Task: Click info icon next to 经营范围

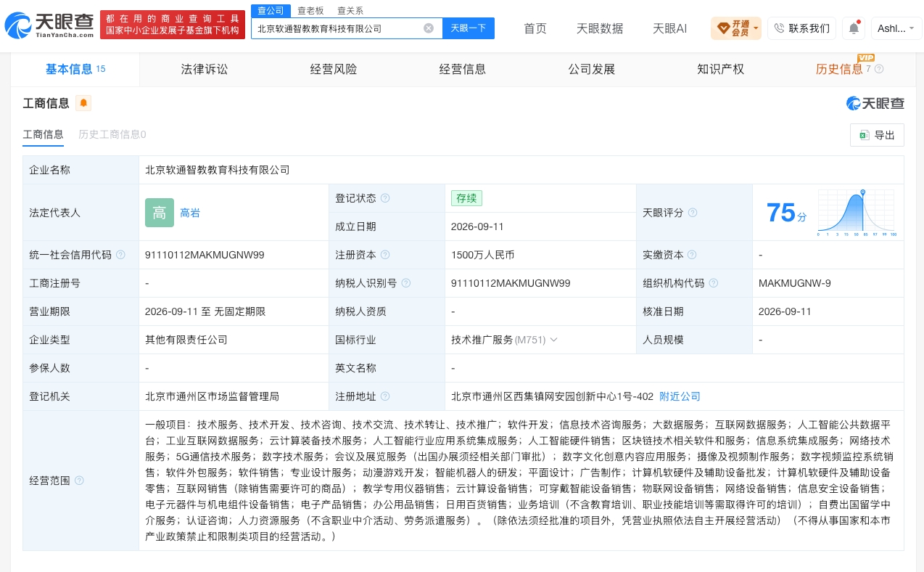Action: click(79, 481)
